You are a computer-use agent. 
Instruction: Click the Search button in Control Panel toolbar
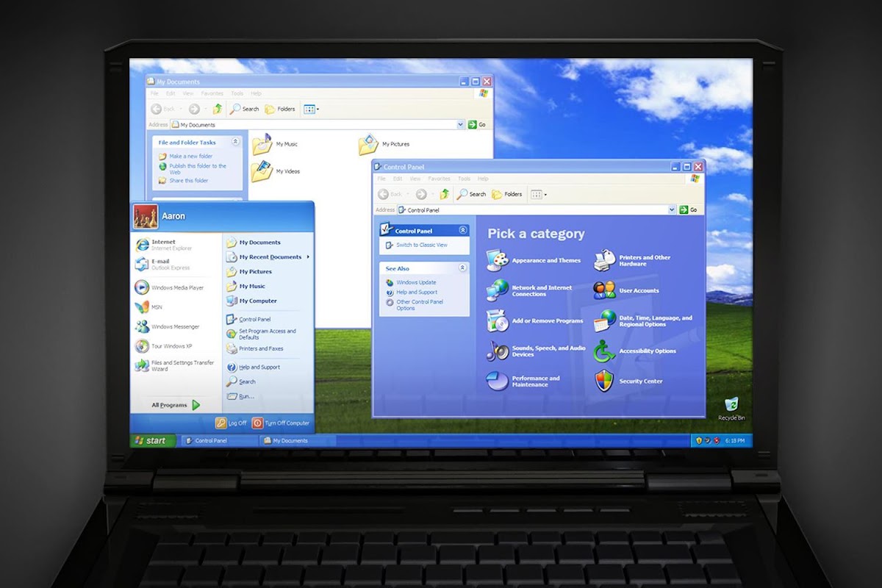pyautogui.click(x=471, y=194)
